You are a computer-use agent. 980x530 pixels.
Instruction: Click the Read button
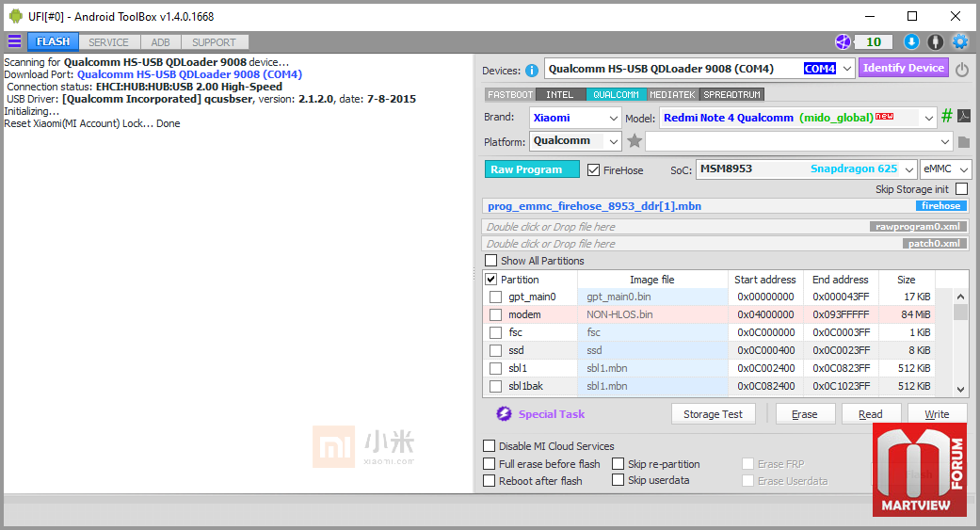[x=871, y=414]
